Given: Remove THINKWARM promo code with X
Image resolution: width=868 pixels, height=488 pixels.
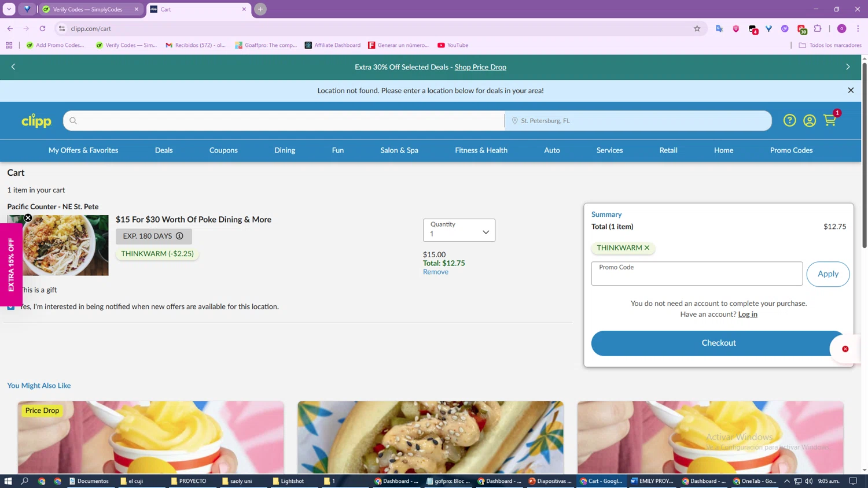Looking at the screenshot, I should (647, 247).
